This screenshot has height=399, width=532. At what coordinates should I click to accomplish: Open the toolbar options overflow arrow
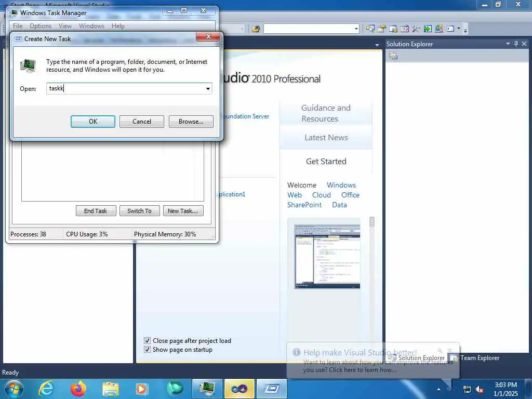(x=465, y=30)
